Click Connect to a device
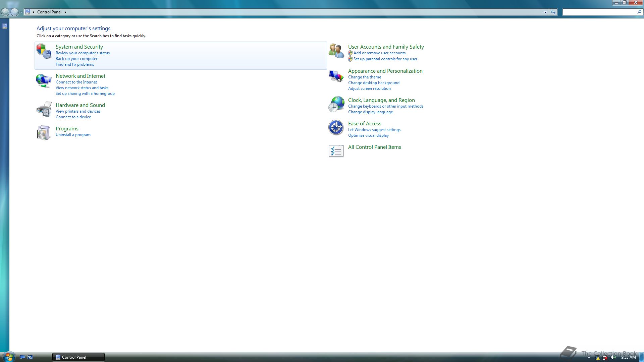This screenshot has height=362, width=644. click(73, 117)
